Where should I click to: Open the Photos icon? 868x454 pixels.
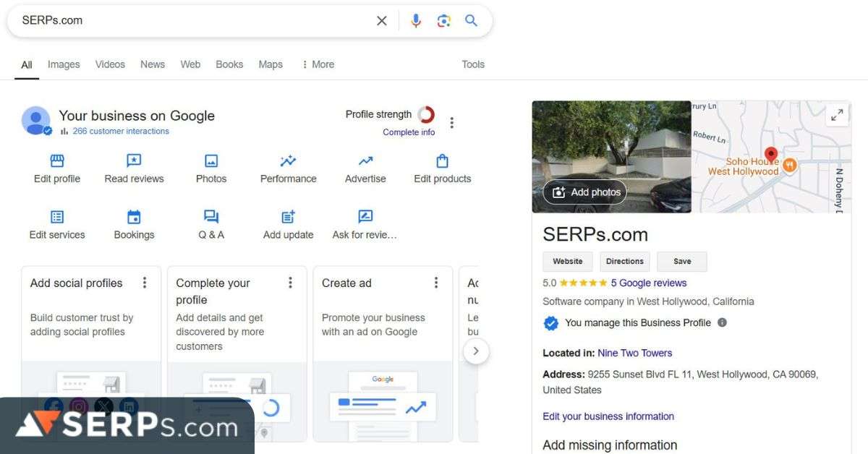click(211, 160)
